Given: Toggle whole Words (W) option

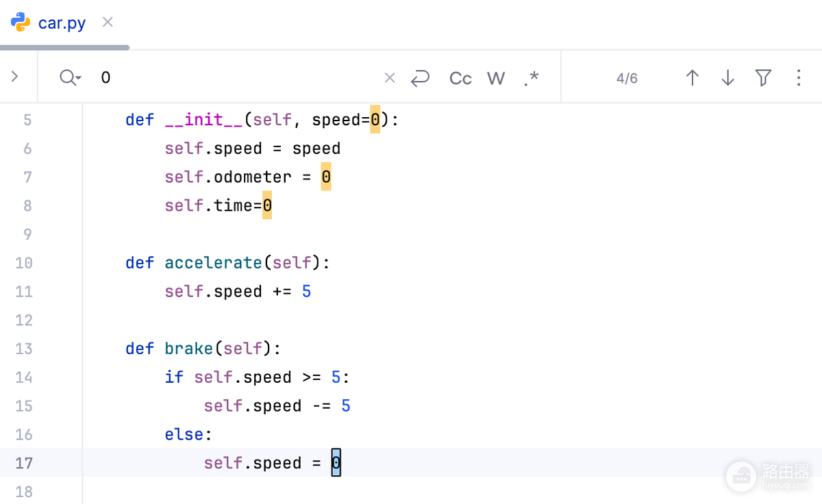Looking at the screenshot, I should (496, 78).
